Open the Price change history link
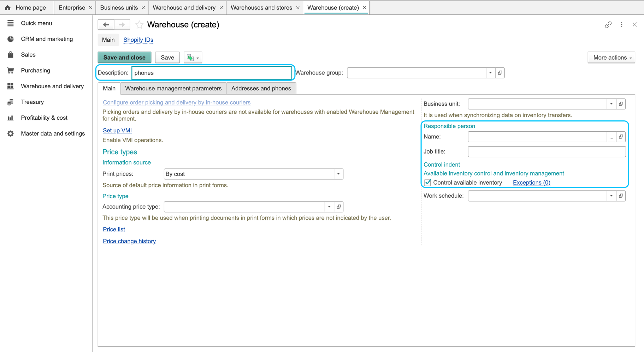Viewport: 644px width, 352px height. pos(129,241)
